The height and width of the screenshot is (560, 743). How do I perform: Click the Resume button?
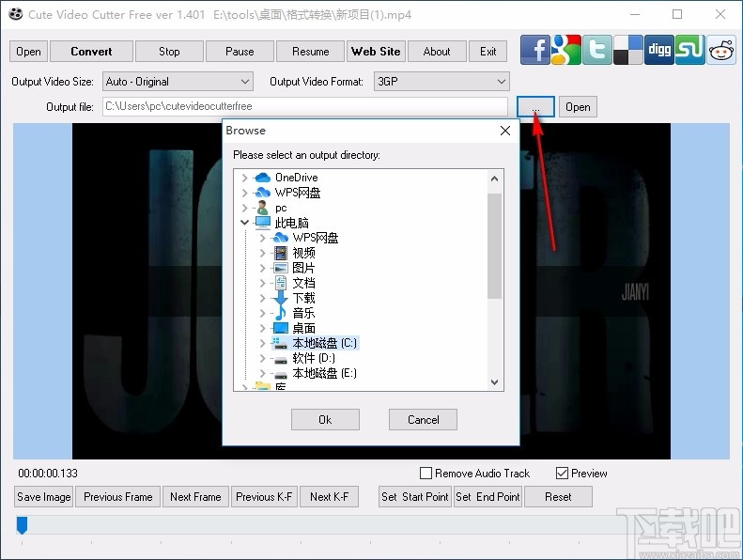[310, 52]
